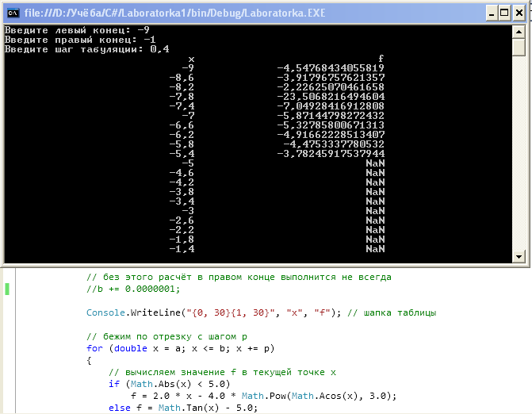532x414 pixels.
Task: Click the value -3,78245917537944
Action: pos(331,154)
